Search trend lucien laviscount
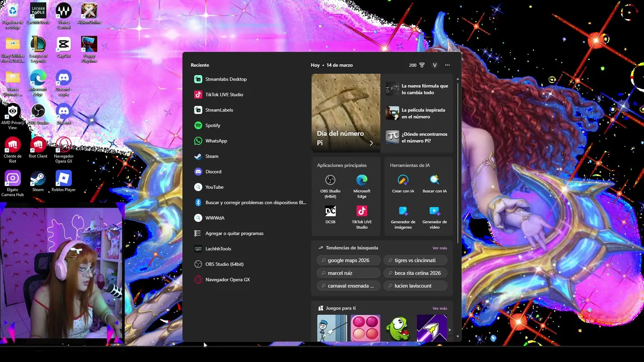This screenshot has width=644, height=362. [415, 286]
